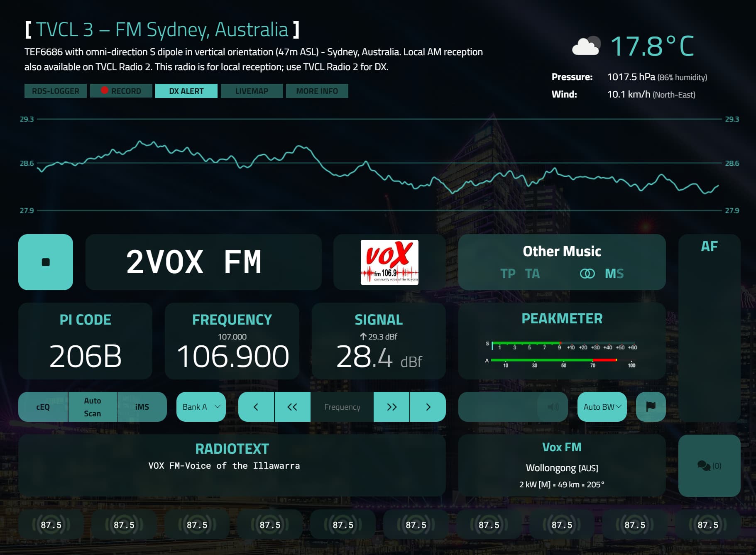
Task: Toggle the TA indicator
Action: (532, 274)
